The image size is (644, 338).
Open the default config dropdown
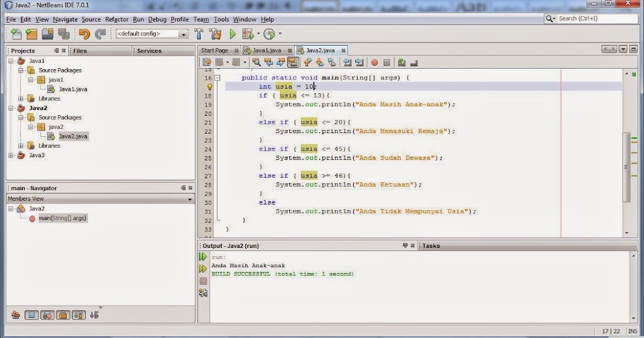183,33
